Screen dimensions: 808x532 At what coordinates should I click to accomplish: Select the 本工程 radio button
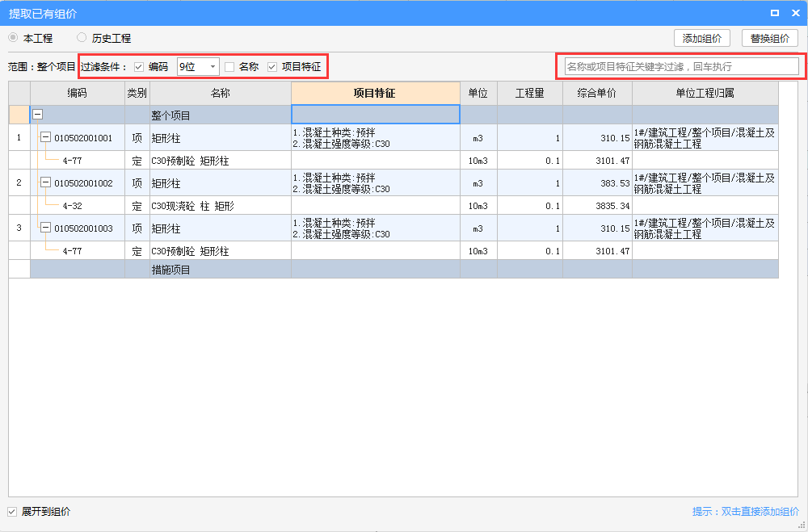point(13,37)
